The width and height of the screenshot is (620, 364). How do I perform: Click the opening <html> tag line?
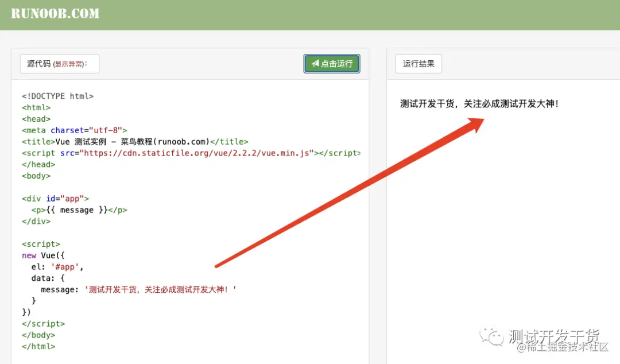(x=36, y=107)
